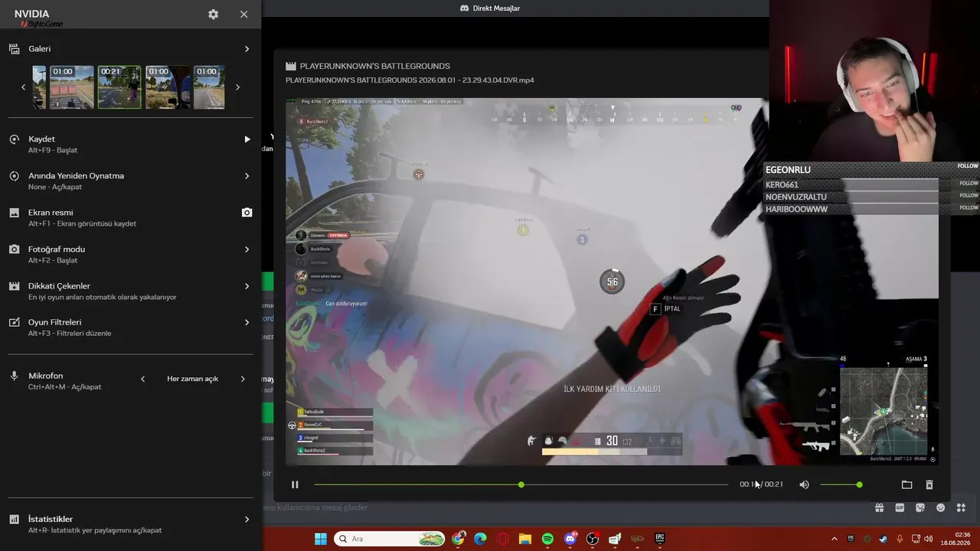Close the NVIDIA overlay panel
Image resolution: width=980 pixels, height=551 pixels.
click(243, 15)
